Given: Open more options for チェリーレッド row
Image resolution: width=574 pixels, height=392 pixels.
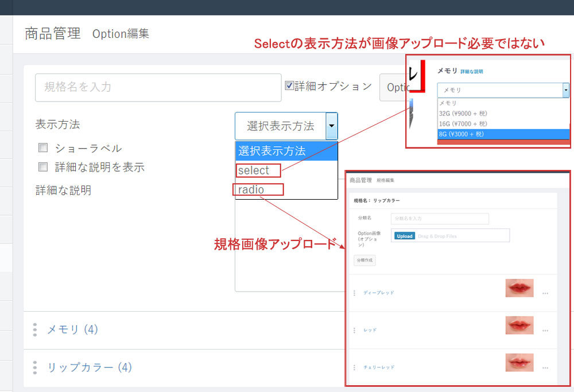Looking at the screenshot, I should [545, 367].
